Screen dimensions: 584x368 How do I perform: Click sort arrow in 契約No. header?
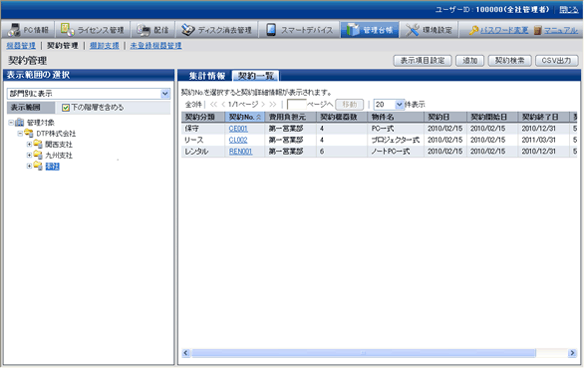pyautogui.click(x=258, y=117)
